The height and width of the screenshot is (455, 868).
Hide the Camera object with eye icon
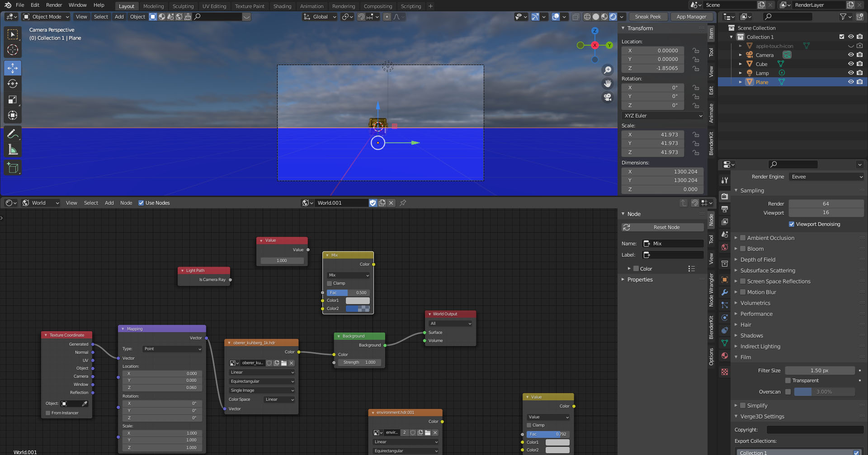pyautogui.click(x=851, y=55)
